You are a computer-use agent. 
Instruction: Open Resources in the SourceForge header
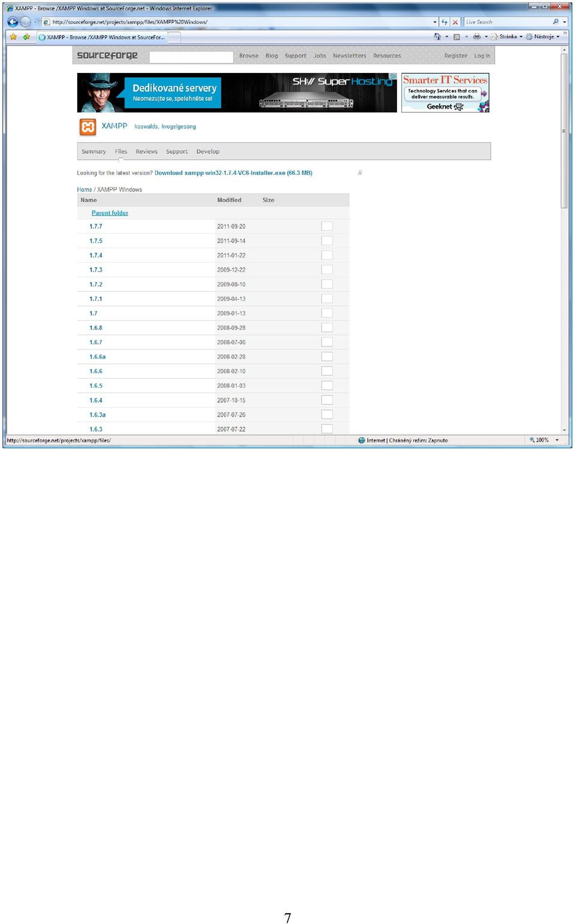[387, 56]
